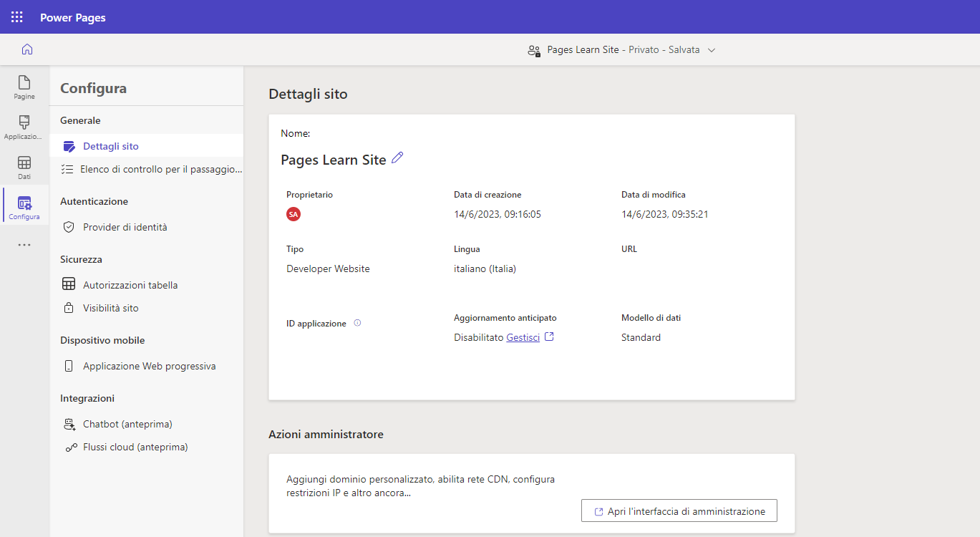Viewport: 980px width, 537px height.
Task: Open Applicazione Web progressiva
Action: coord(146,366)
